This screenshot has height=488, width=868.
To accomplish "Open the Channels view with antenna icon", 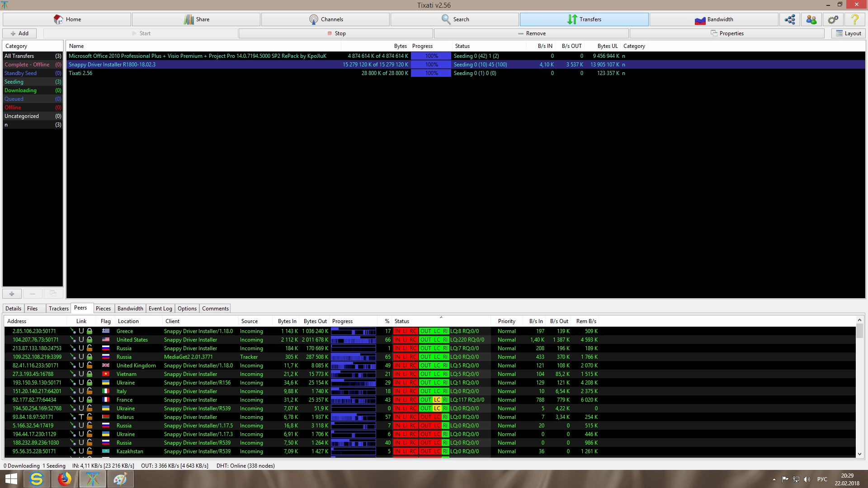I will 325,19.
